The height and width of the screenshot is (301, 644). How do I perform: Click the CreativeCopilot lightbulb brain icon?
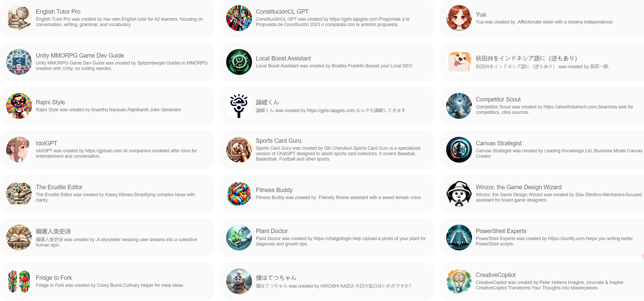point(459,281)
